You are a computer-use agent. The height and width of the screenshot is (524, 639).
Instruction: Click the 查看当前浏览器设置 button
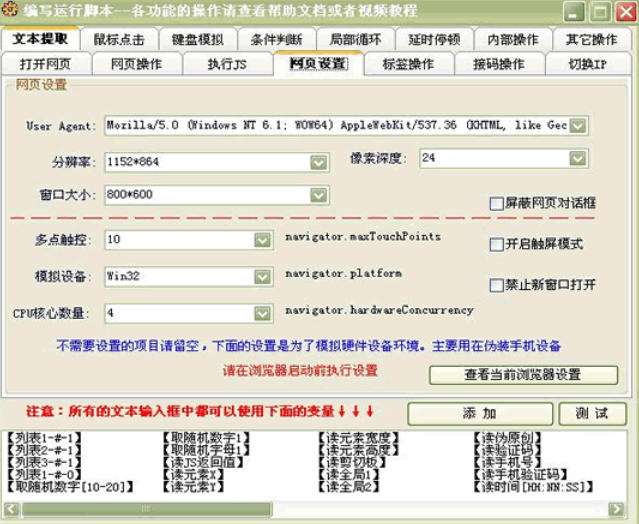[x=523, y=375]
